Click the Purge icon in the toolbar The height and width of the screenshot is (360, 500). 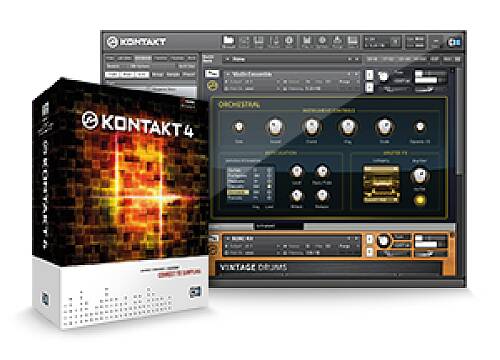pos(337,42)
